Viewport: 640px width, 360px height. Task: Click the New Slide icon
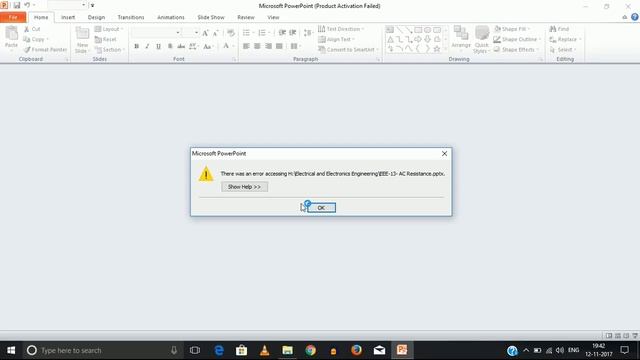[82, 33]
